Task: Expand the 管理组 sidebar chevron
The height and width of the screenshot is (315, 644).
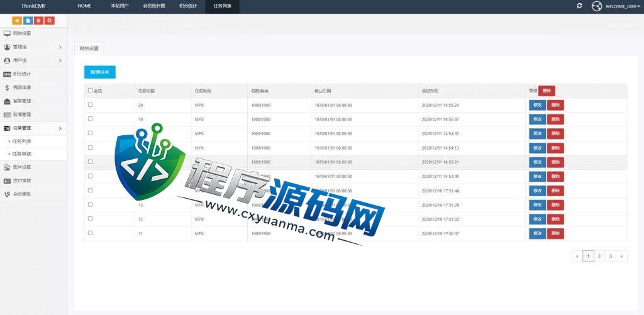Action: pyautogui.click(x=60, y=47)
